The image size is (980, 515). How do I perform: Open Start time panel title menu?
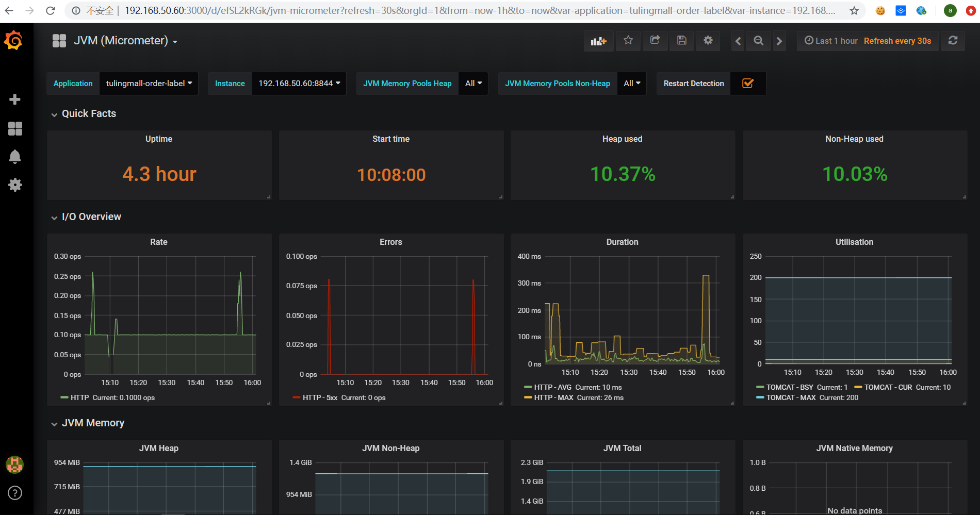click(391, 139)
